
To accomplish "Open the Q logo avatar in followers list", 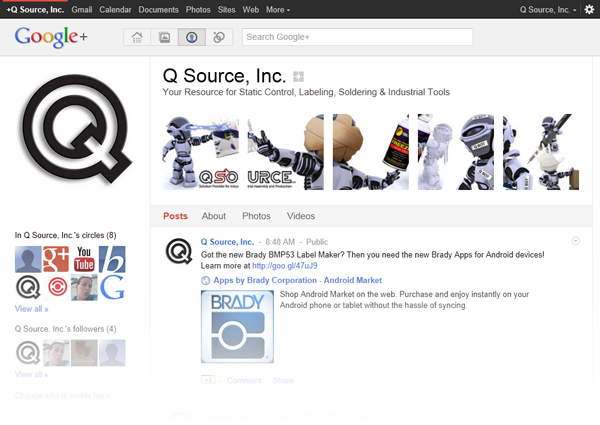I will coord(28,353).
